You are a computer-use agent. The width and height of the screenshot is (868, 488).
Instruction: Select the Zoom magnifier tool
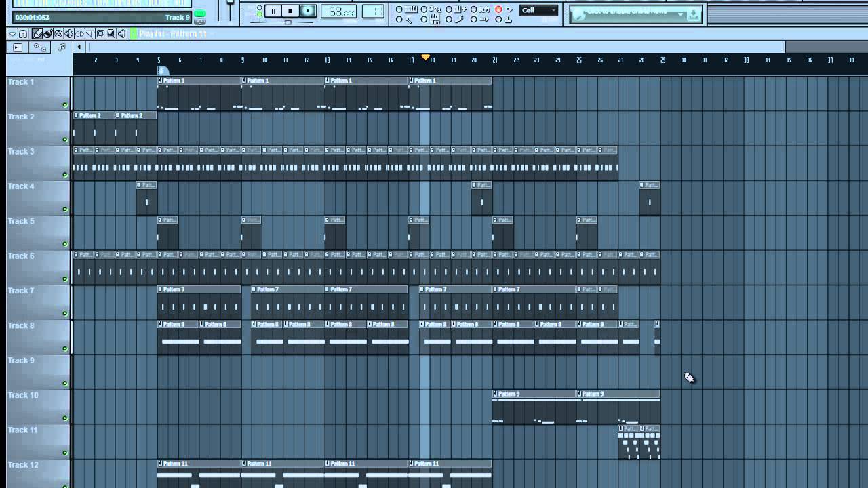[x=111, y=34]
